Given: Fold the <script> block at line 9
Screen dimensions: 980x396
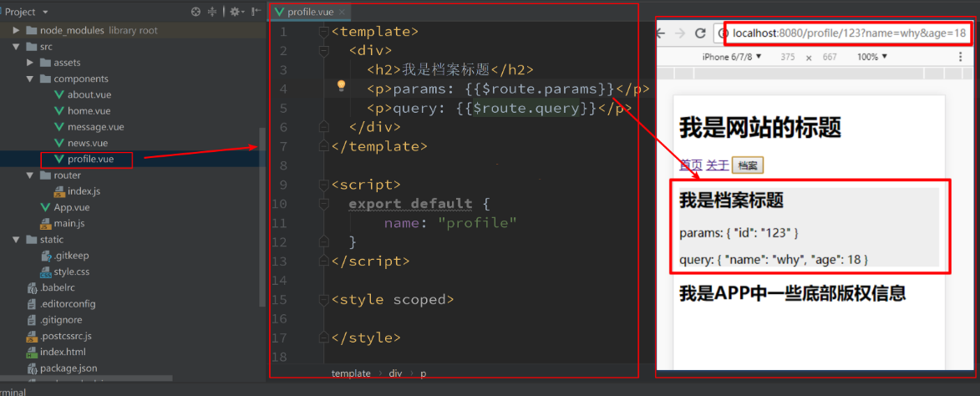Looking at the screenshot, I should (324, 185).
